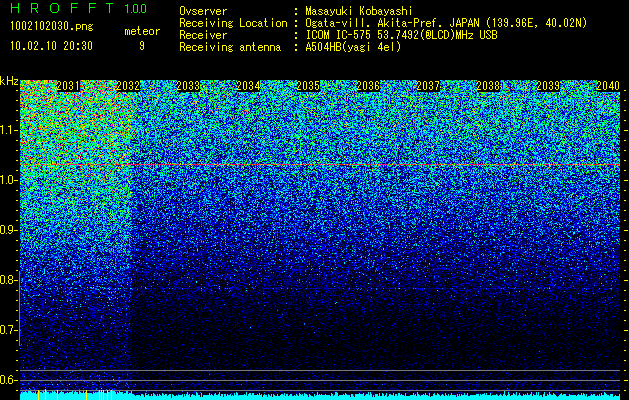Viewport: 629px width, 400px height.
Task: Click the 0.6 frequency axis label
Action: [x=8, y=380]
